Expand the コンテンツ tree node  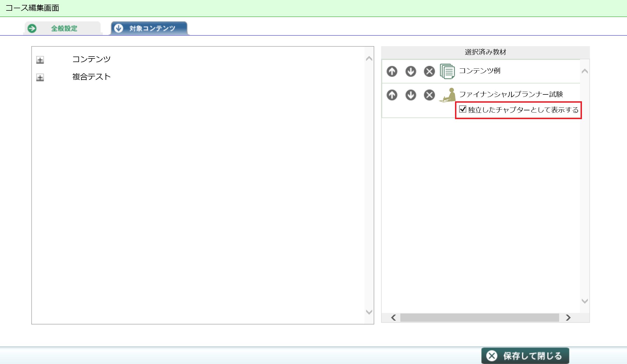(40, 60)
